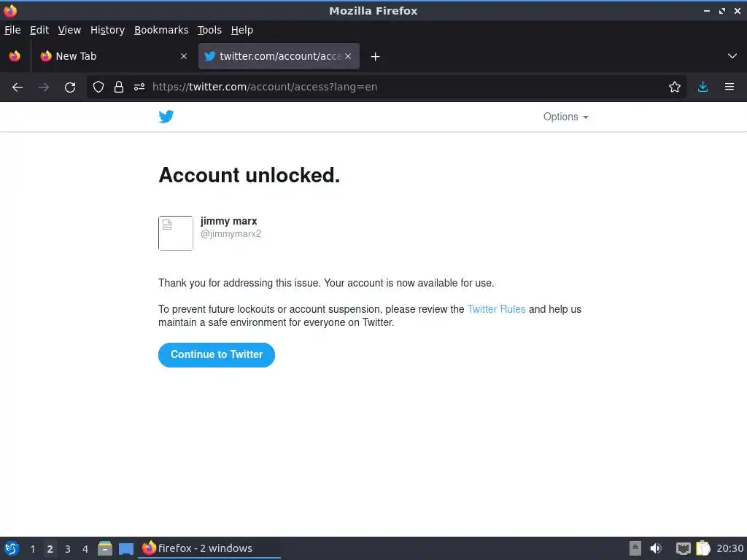Select the twitter.com/account tab
Viewport: 747px width, 560px height.
(x=279, y=56)
